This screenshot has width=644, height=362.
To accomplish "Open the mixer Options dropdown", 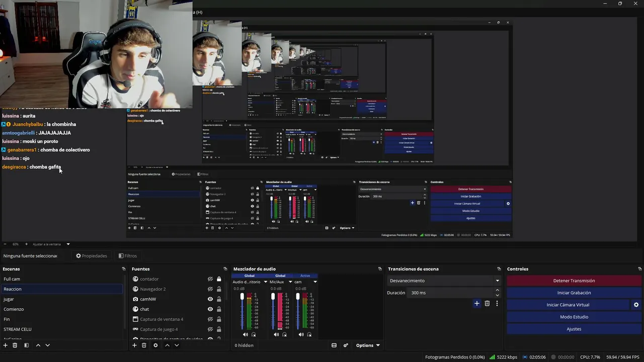I will tap(368, 345).
